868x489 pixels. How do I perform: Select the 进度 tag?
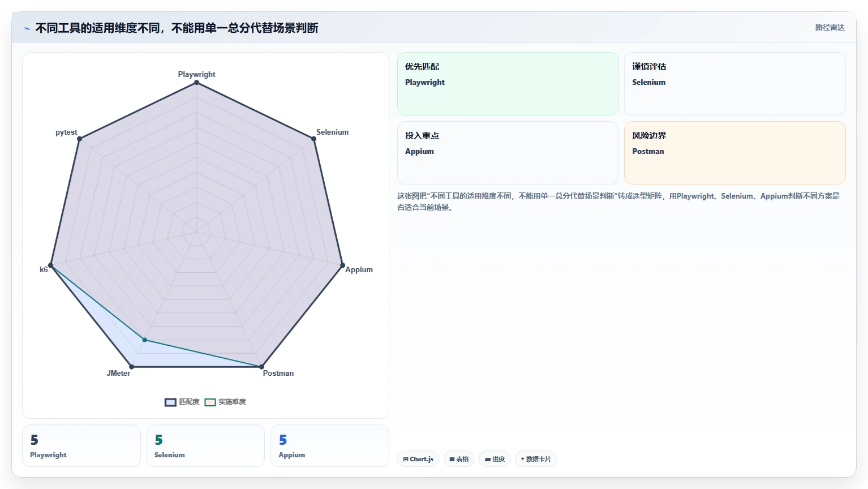pyautogui.click(x=495, y=459)
